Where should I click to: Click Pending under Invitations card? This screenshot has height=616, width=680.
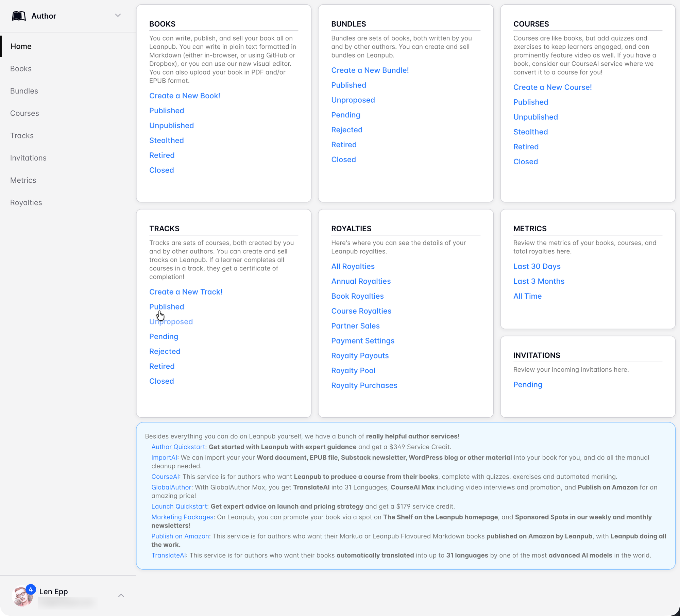527,385
